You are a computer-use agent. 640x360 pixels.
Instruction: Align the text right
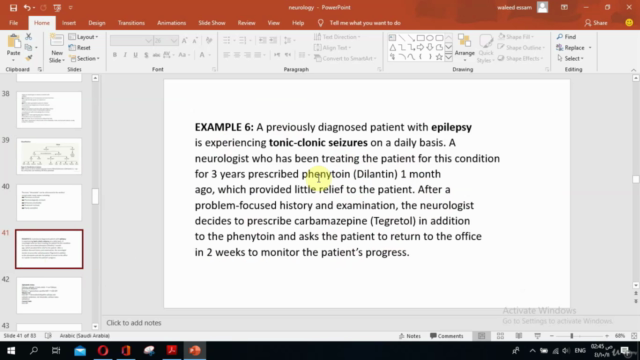(247, 55)
